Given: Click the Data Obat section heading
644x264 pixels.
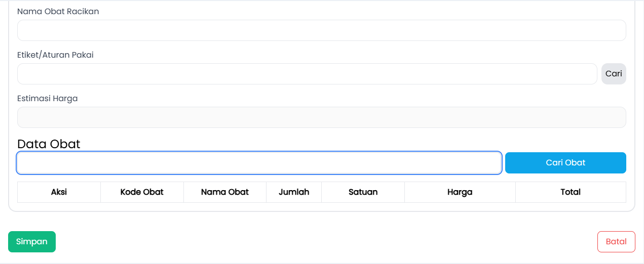Looking at the screenshot, I should tap(49, 144).
